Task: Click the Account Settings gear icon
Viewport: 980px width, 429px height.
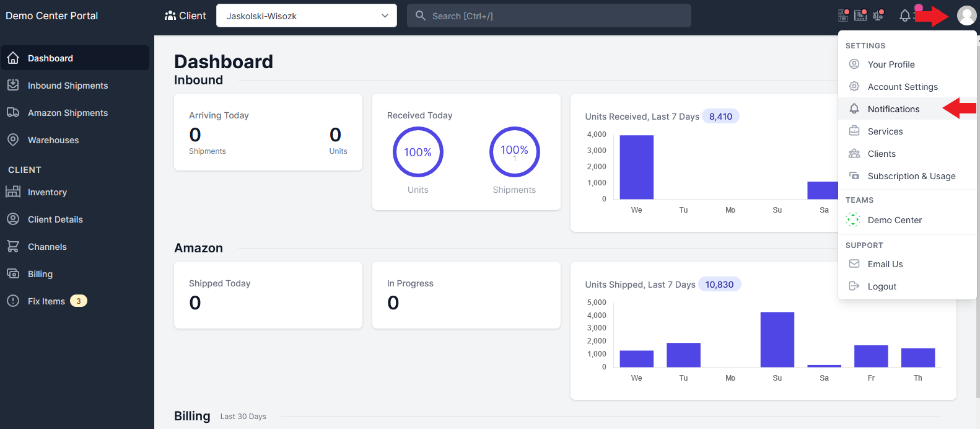Action: tap(854, 86)
